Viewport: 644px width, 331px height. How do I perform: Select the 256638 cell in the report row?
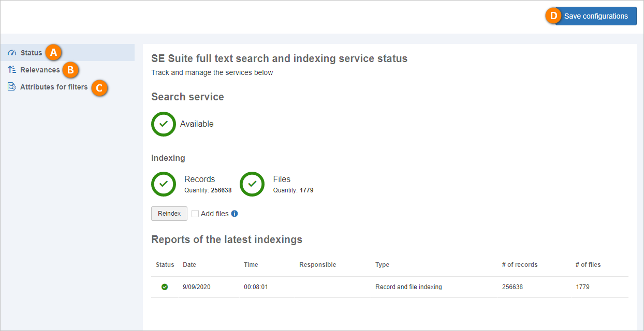coord(513,287)
